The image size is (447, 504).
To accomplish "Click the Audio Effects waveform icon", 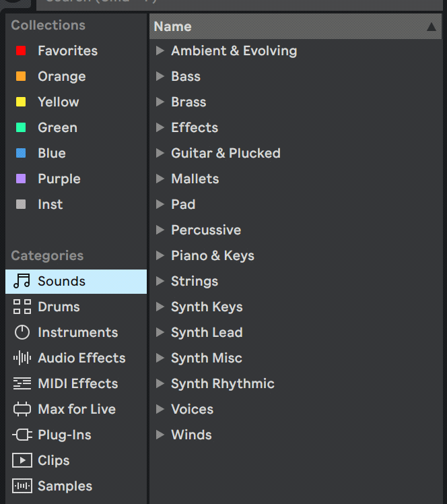I will point(22,358).
